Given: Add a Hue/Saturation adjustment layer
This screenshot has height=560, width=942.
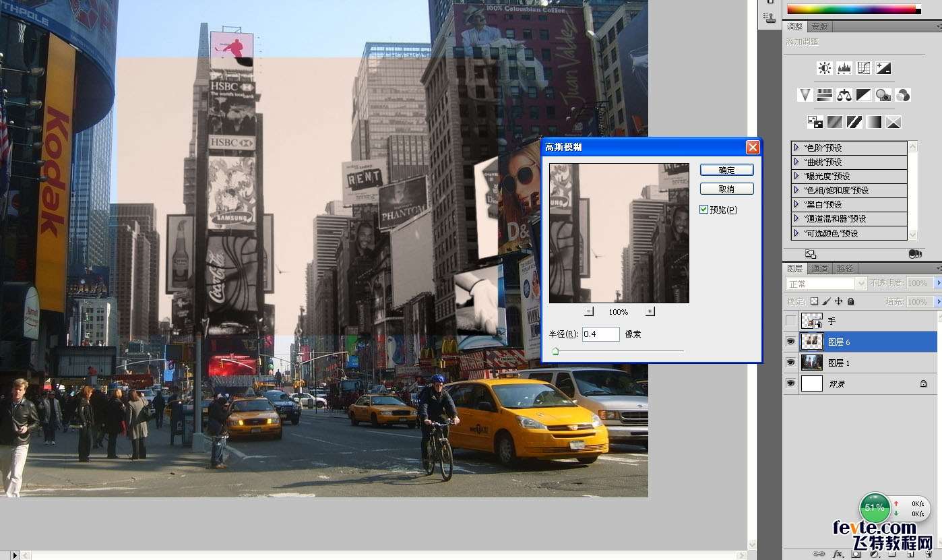Looking at the screenshot, I should click(x=825, y=95).
